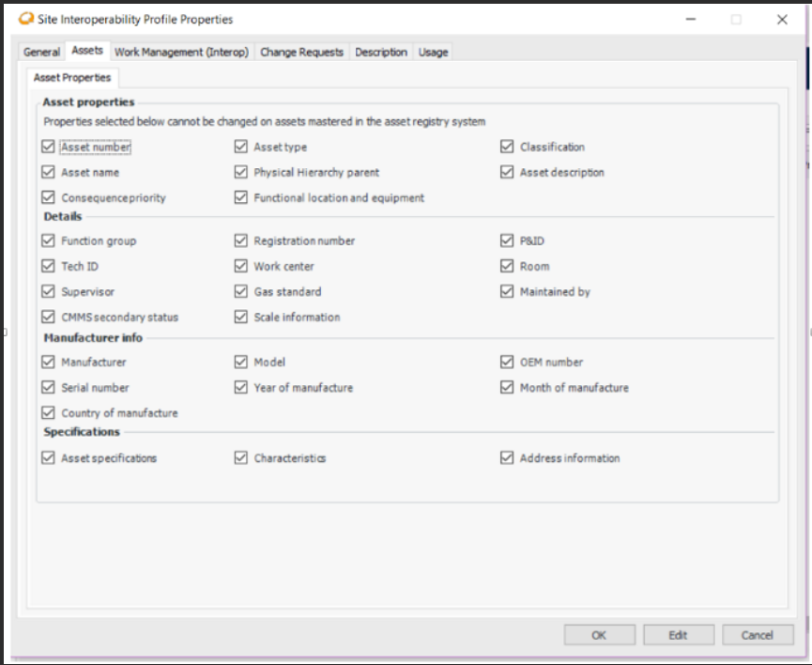Open the Usage tab
This screenshot has height=665, width=812.
(x=433, y=52)
